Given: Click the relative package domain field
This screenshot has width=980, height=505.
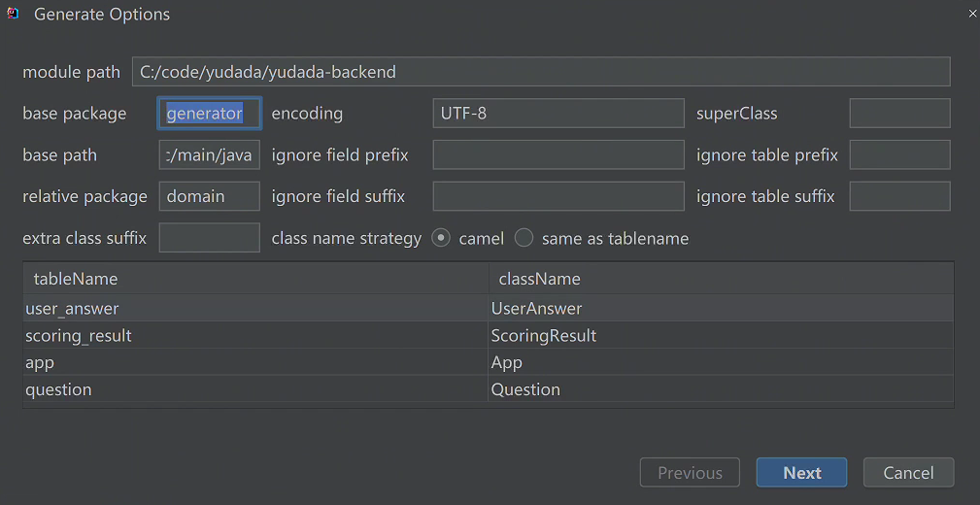Looking at the screenshot, I should (x=210, y=196).
